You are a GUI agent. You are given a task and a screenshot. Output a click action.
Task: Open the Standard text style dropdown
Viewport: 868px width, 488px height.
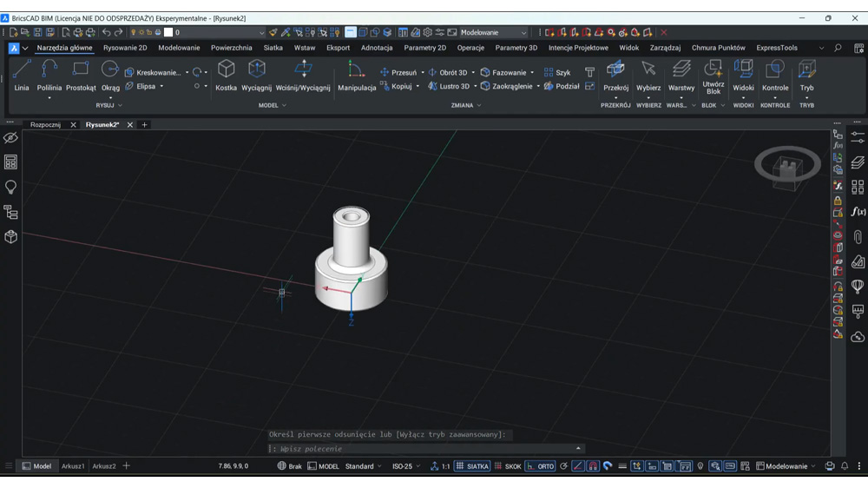364,466
